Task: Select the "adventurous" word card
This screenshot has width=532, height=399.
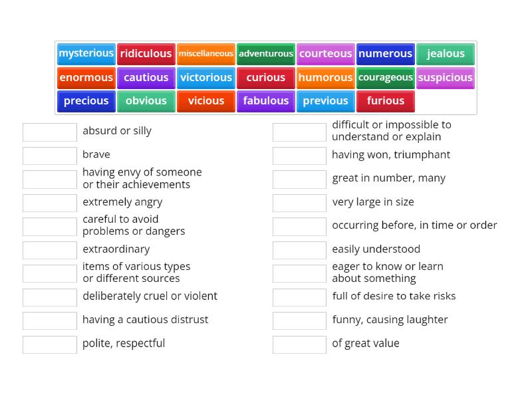Action: (x=266, y=54)
